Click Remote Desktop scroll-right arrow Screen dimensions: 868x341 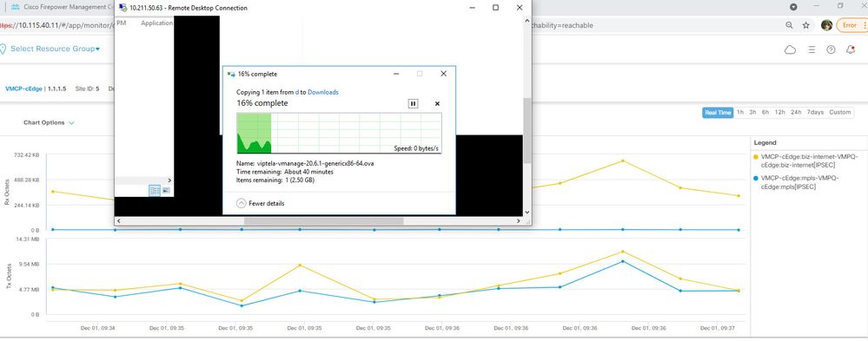(x=518, y=220)
